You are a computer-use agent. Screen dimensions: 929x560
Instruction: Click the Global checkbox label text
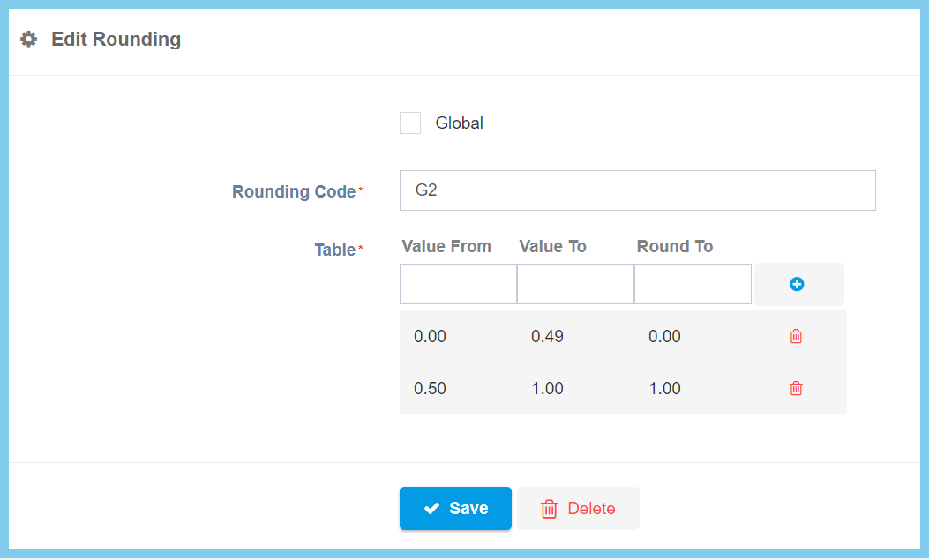click(x=459, y=123)
